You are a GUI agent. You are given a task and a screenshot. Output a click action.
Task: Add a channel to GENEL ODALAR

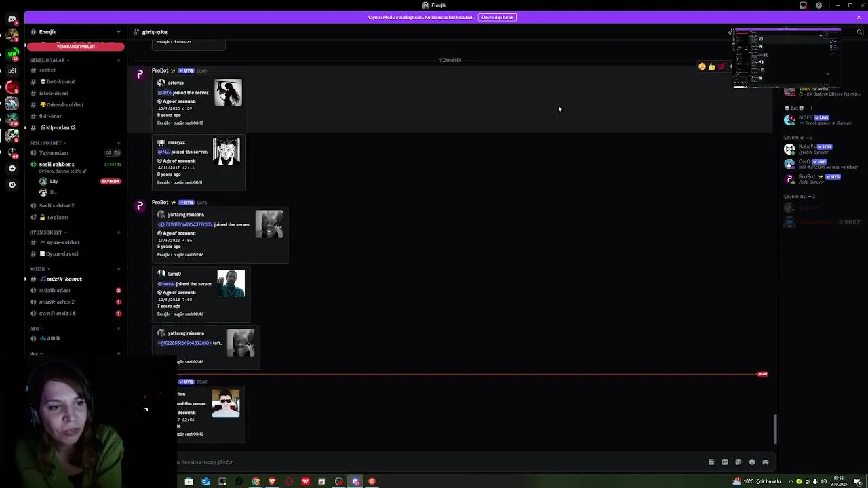tap(119, 60)
